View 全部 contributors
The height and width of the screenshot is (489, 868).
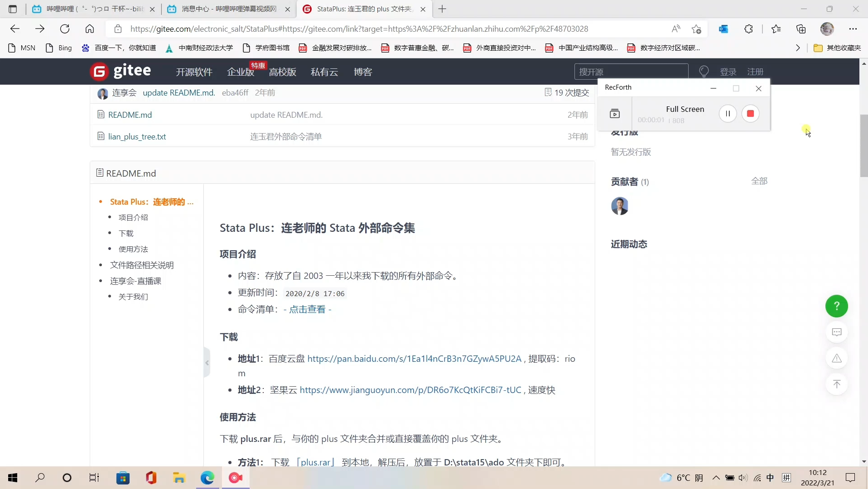pyautogui.click(x=759, y=181)
